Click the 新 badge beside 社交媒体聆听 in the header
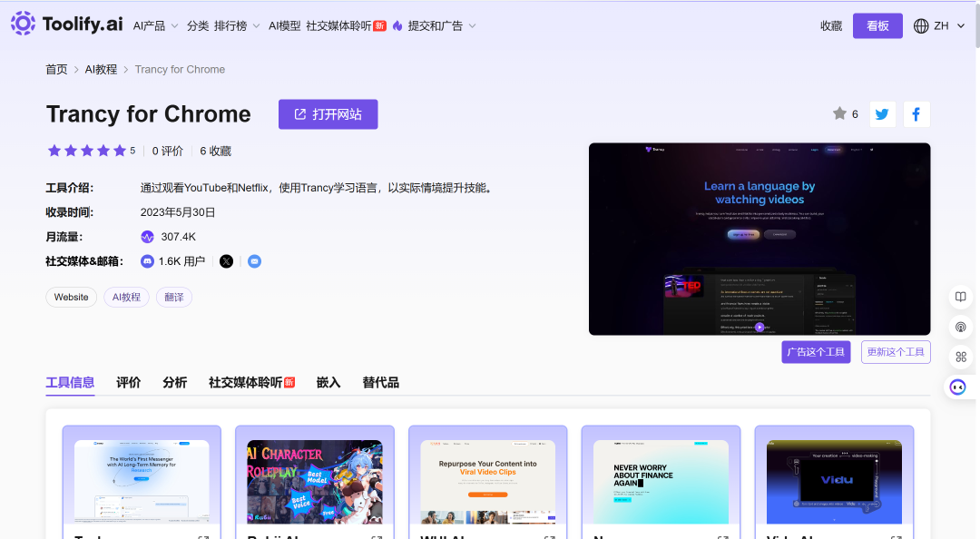This screenshot has height=539, width=980. (x=379, y=25)
